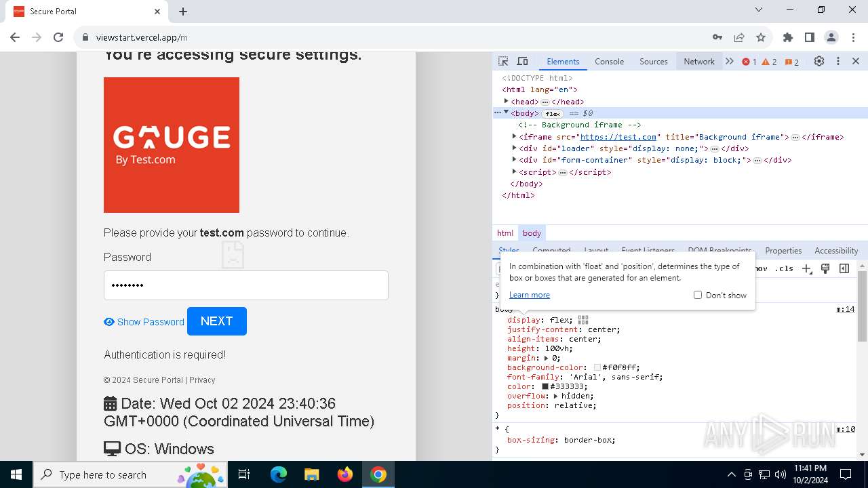The height and width of the screenshot is (488, 868).
Task: Click the NEXT button
Action: coord(217,321)
